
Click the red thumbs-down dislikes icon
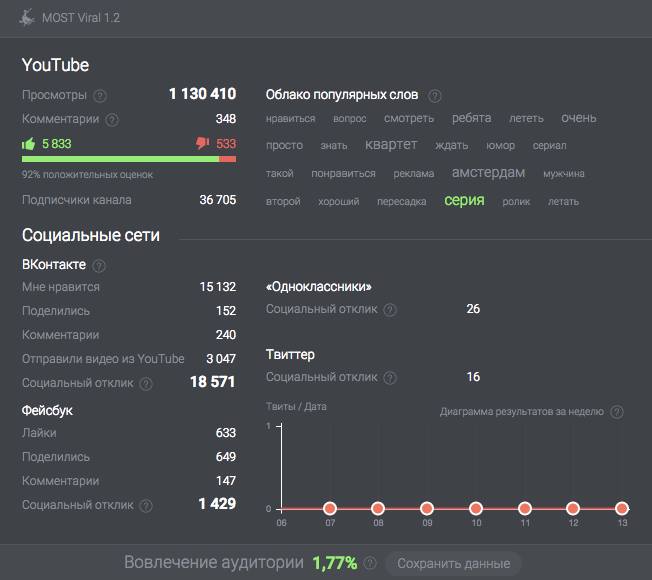[x=203, y=144]
